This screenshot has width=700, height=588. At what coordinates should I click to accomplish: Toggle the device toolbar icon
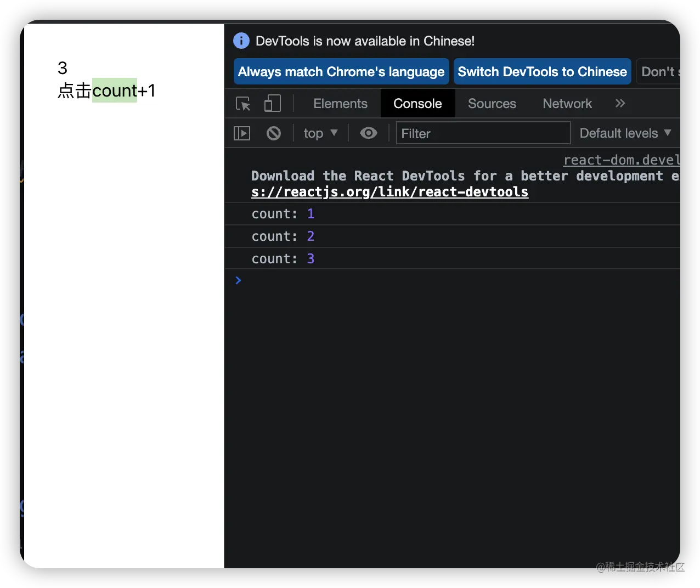(273, 104)
